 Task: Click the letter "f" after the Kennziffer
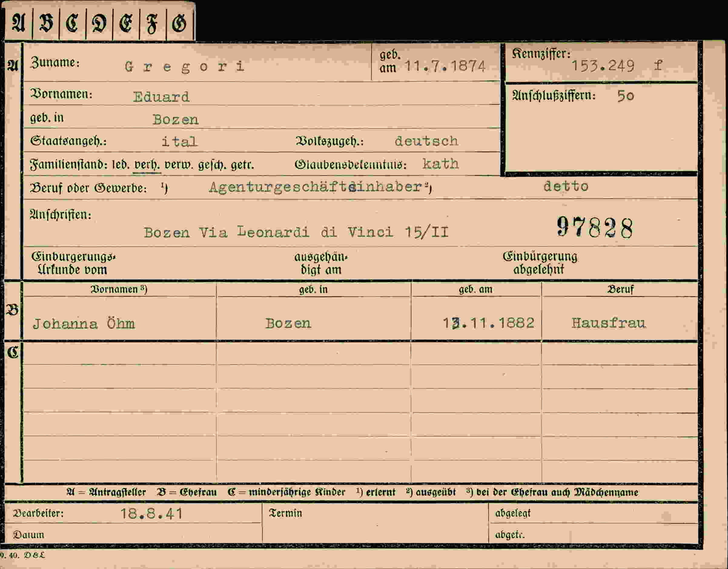pos(658,65)
